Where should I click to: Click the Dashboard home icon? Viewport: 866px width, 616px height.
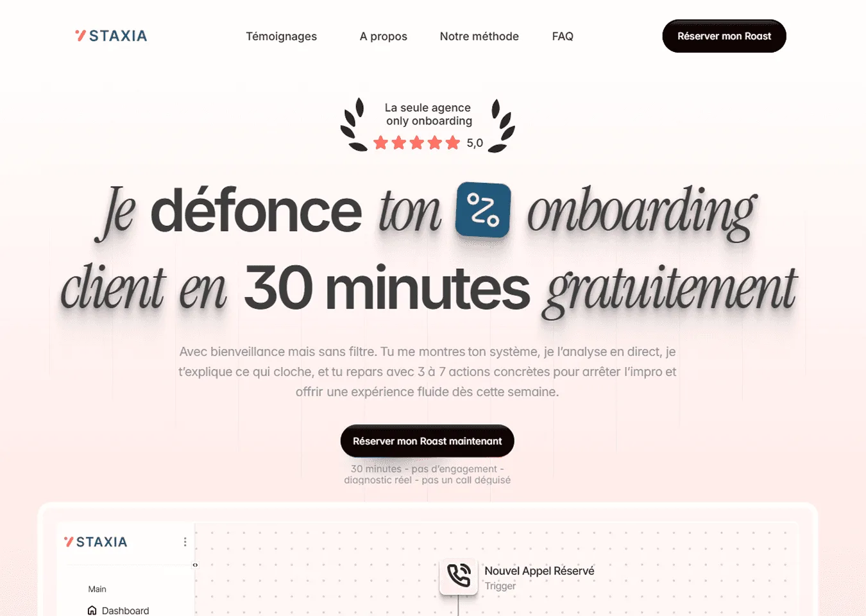tap(92, 610)
